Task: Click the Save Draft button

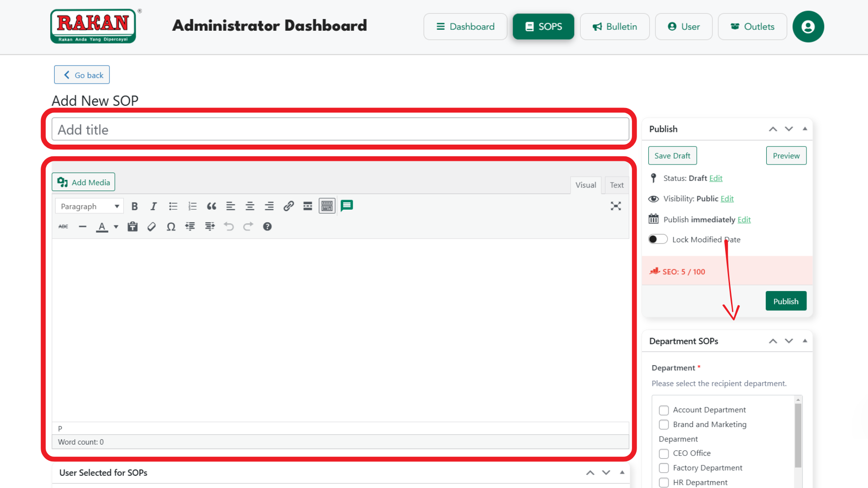Action: click(x=672, y=156)
